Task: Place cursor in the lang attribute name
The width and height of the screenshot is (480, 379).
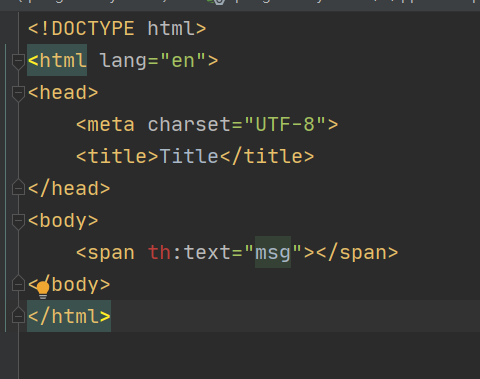Action: point(123,61)
